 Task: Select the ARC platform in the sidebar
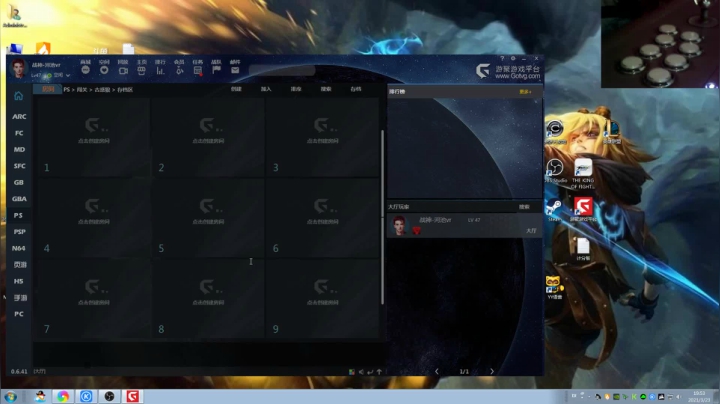[x=19, y=117]
